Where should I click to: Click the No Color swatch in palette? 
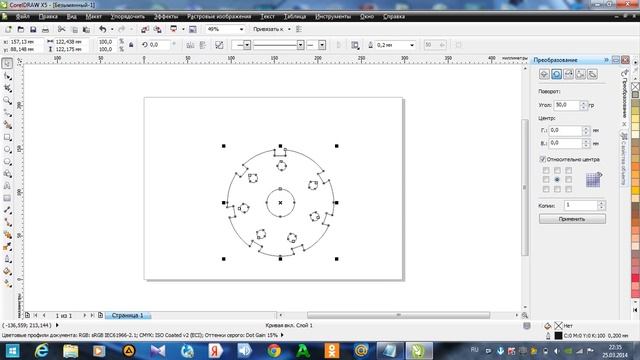[x=635, y=87]
